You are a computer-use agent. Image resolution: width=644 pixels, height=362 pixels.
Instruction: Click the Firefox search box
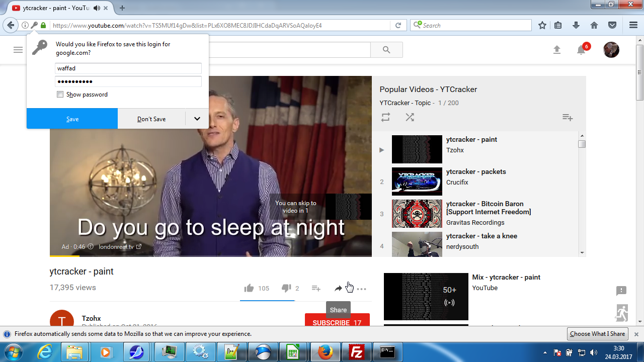coord(471,25)
